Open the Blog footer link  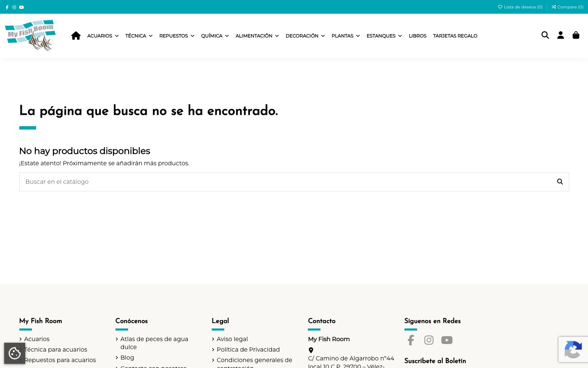127,357
